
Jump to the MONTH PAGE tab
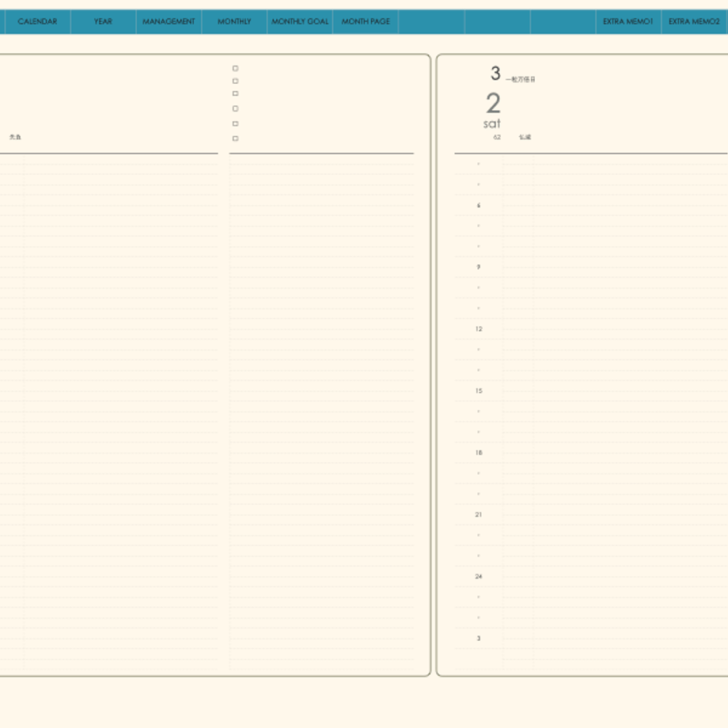coord(366,21)
